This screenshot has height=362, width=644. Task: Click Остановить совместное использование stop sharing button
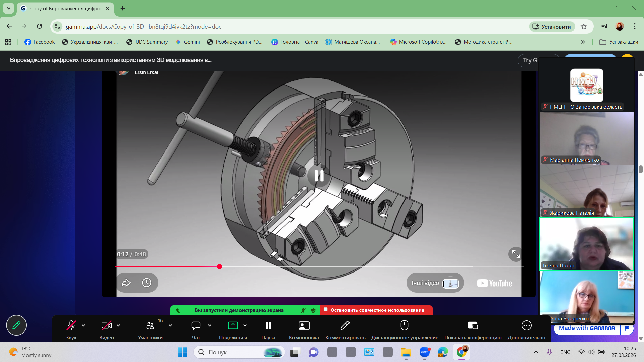pyautogui.click(x=376, y=310)
